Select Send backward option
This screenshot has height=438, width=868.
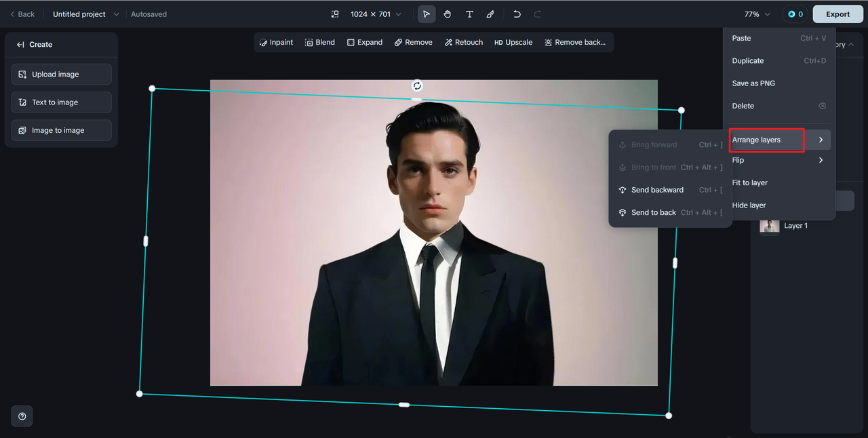(670, 190)
